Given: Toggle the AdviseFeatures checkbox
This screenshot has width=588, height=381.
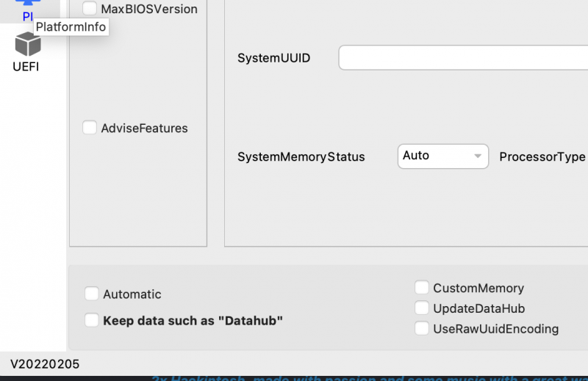Looking at the screenshot, I should [x=90, y=128].
